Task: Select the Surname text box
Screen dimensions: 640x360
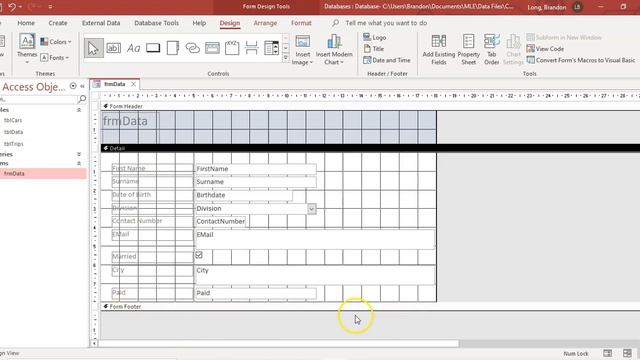Action: [256, 182]
